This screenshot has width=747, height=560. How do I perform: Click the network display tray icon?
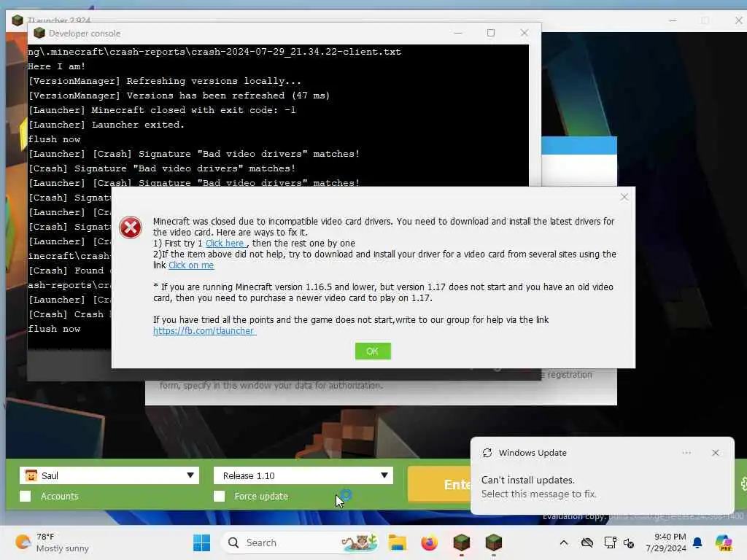(x=610, y=542)
